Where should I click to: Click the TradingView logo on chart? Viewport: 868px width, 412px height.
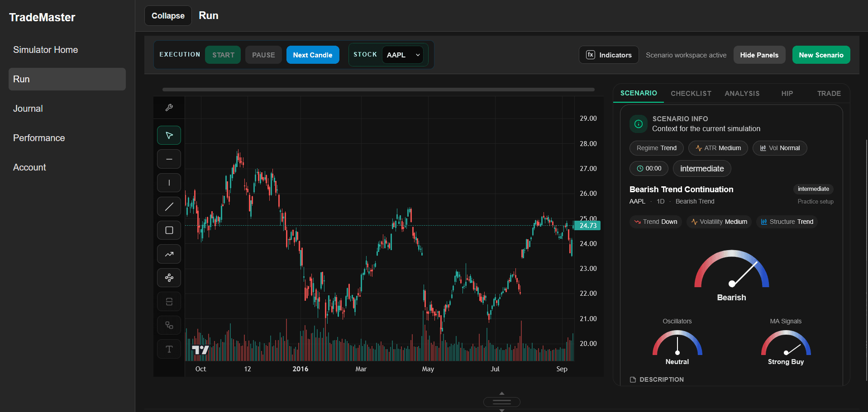pos(200,350)
